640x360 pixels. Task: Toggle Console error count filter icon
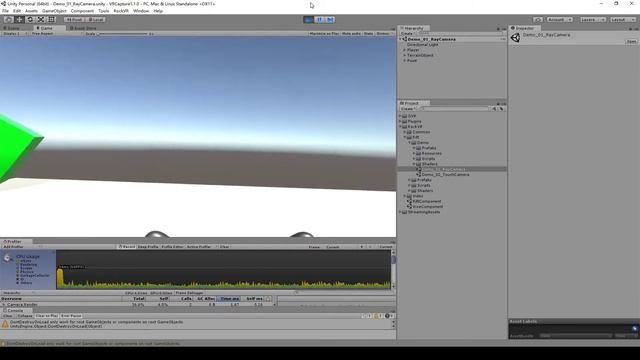click(388, 316)
